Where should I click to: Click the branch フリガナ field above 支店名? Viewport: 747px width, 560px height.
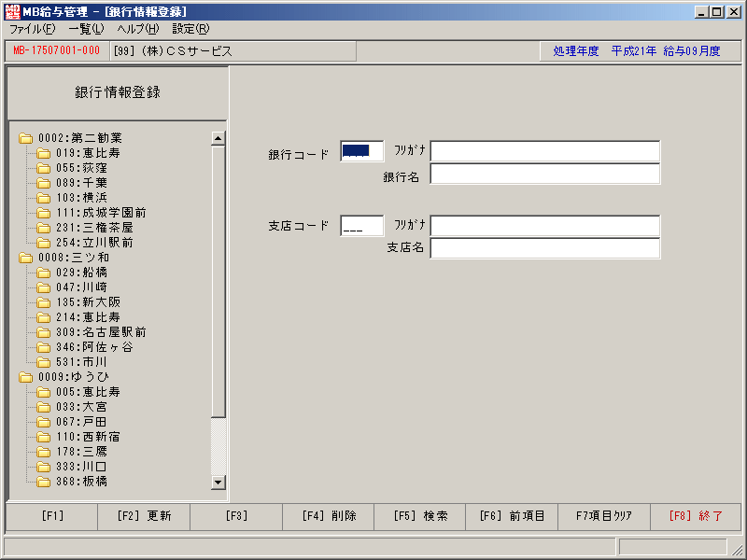coord(545,226)
